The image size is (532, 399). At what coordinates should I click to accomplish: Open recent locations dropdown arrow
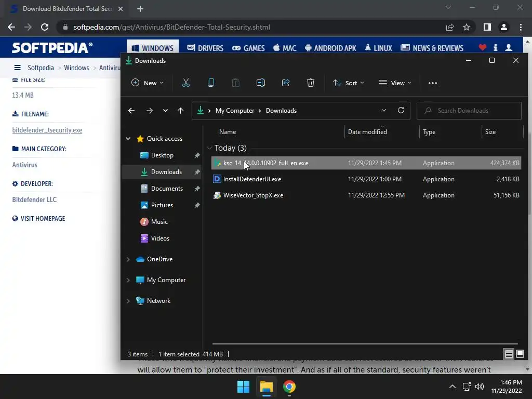(165, 111)
